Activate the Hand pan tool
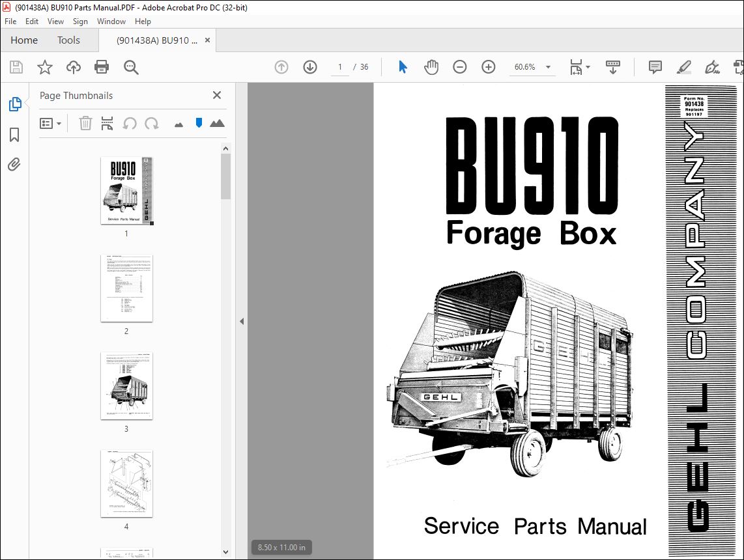 (x=431, y=67)
